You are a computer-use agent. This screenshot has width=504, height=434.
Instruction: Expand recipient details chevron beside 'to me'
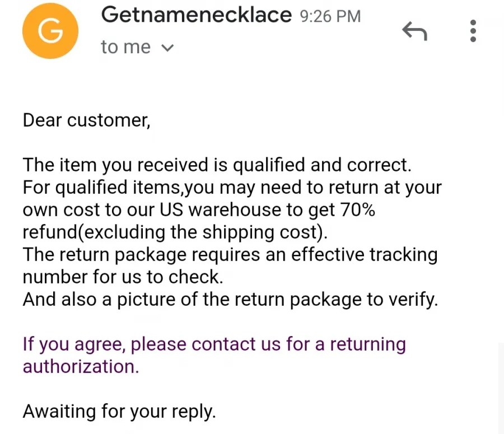(167, 48)
